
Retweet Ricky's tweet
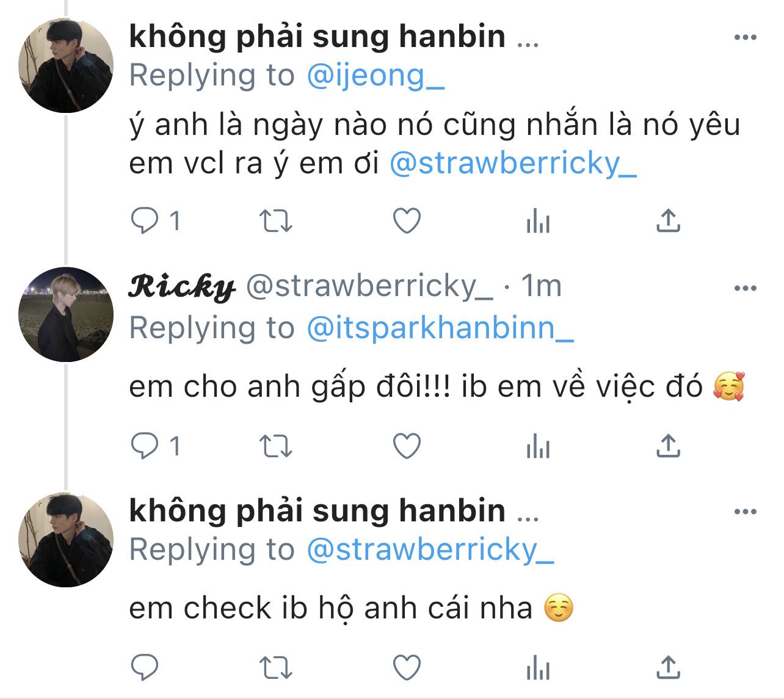[276, 446]
